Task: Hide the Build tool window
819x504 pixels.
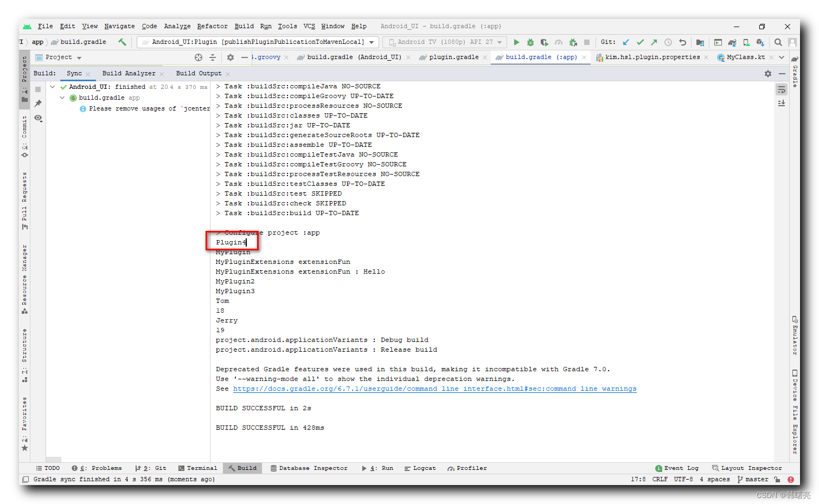Action: (782, 73)
